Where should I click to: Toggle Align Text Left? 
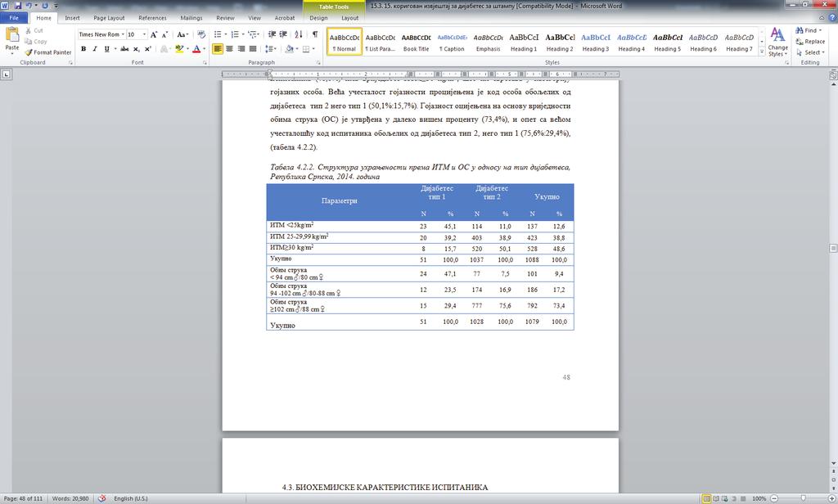click(x=218, y=49)
